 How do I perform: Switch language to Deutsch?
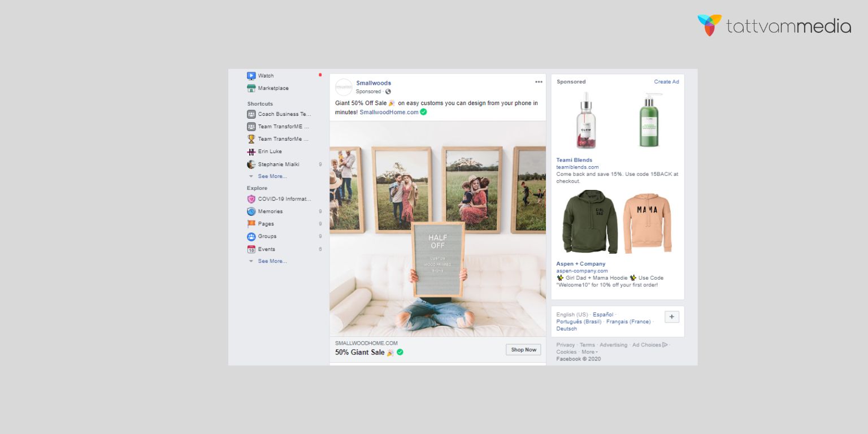point(567,329)
